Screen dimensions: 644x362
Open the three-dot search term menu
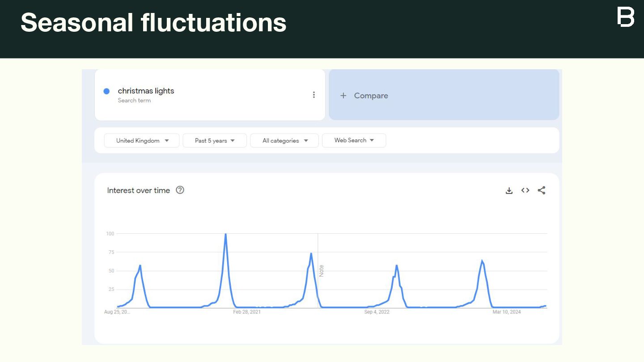(314, 95)
